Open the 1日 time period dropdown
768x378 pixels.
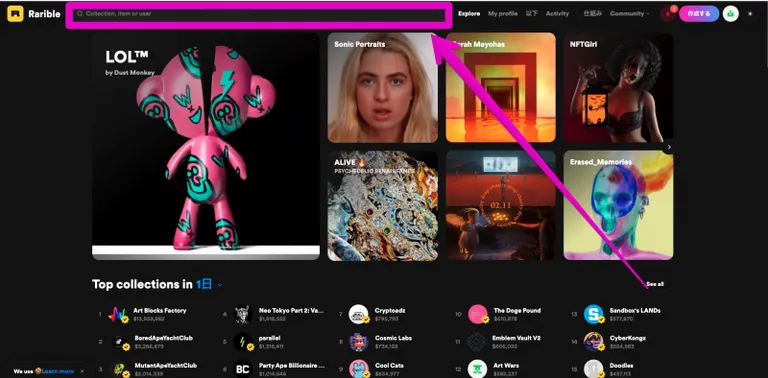click(x=209, y=284)
